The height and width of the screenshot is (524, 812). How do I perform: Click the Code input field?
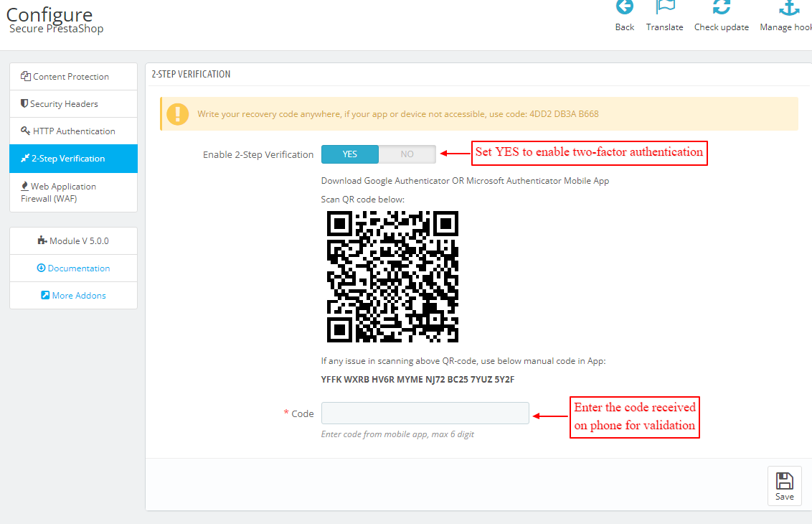click(425, 413)
